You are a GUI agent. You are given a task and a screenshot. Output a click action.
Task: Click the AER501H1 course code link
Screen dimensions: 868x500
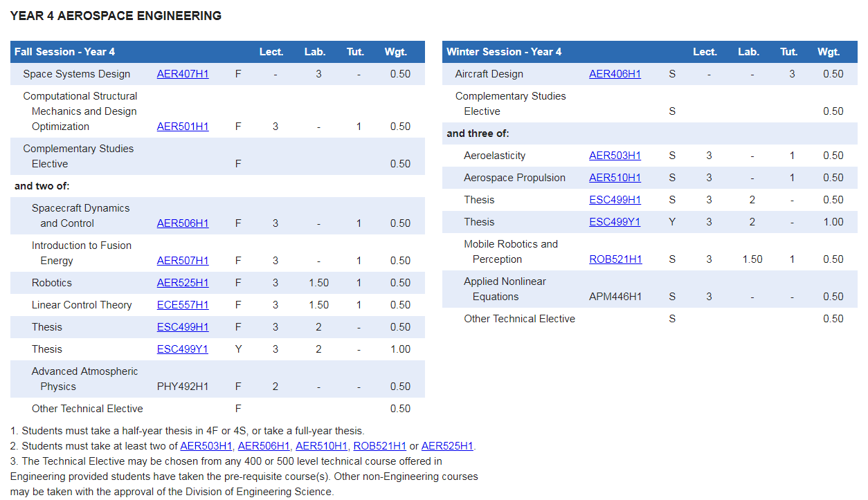(183, 127)
